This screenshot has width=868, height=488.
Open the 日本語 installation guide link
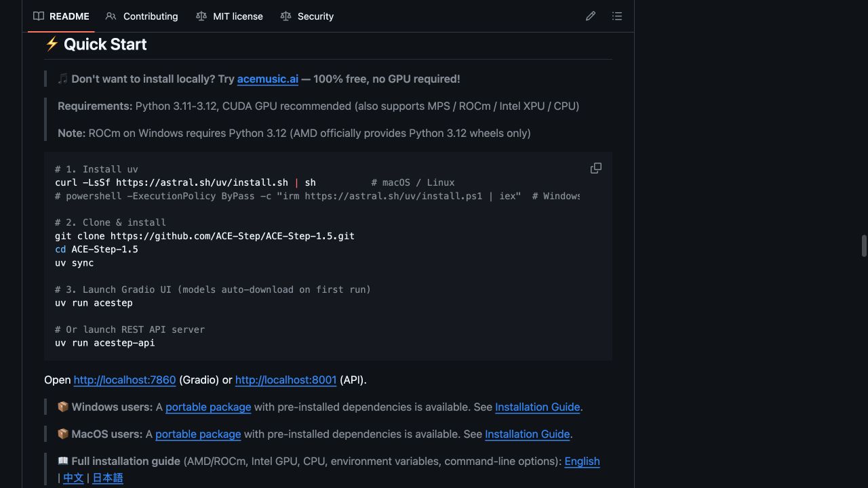108,478
